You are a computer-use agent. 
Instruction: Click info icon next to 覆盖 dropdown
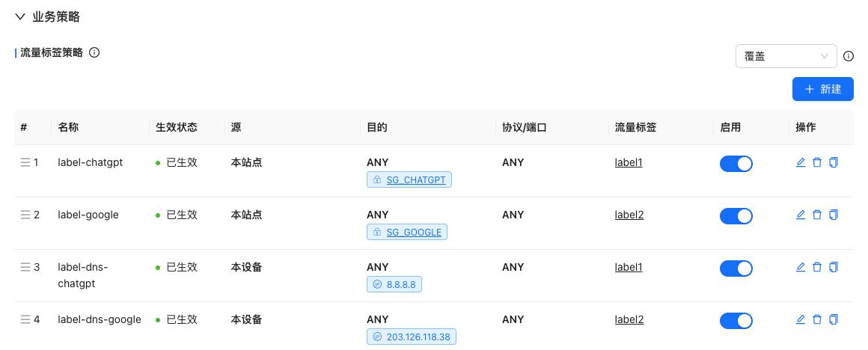tap(849, 56)
